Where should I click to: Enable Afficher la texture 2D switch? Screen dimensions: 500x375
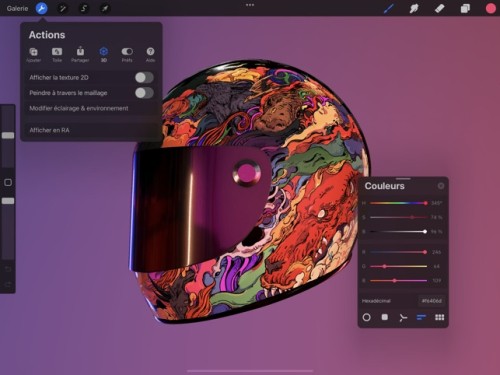point(144,77)
